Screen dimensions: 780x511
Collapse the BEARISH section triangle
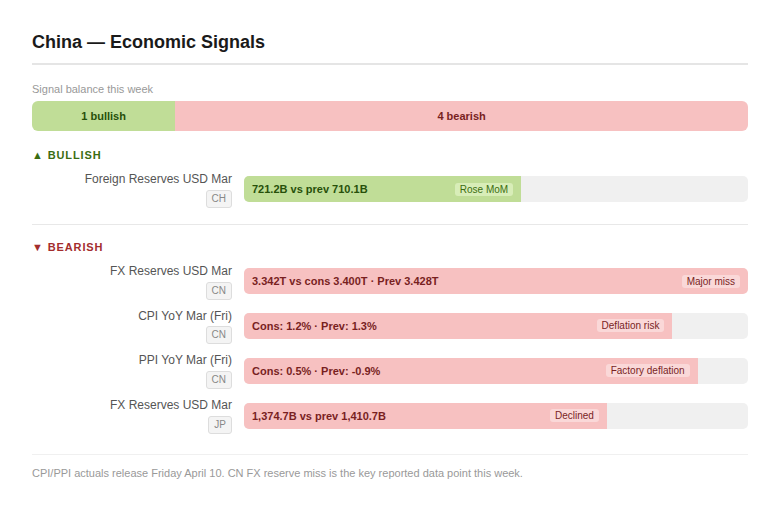[x=38, y=247]
